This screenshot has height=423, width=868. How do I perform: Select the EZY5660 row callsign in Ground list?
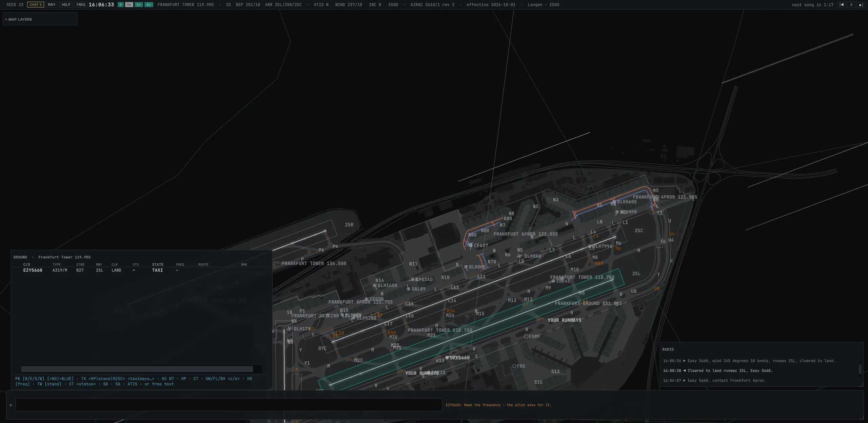click(33, 270)
